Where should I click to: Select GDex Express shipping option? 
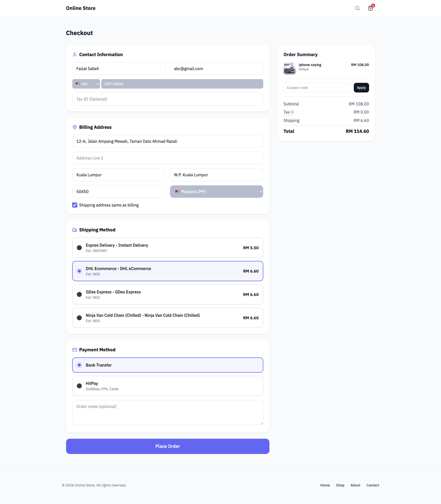point(79,294)
